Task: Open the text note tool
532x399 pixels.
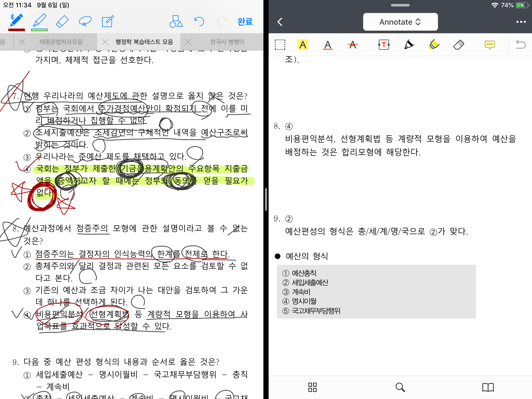Action: [108, 21]
